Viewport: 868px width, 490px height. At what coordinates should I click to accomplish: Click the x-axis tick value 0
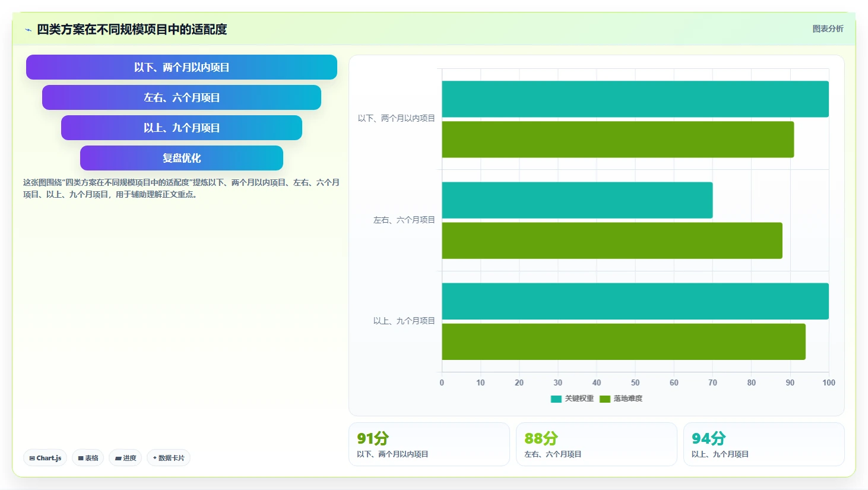(442, 382)
